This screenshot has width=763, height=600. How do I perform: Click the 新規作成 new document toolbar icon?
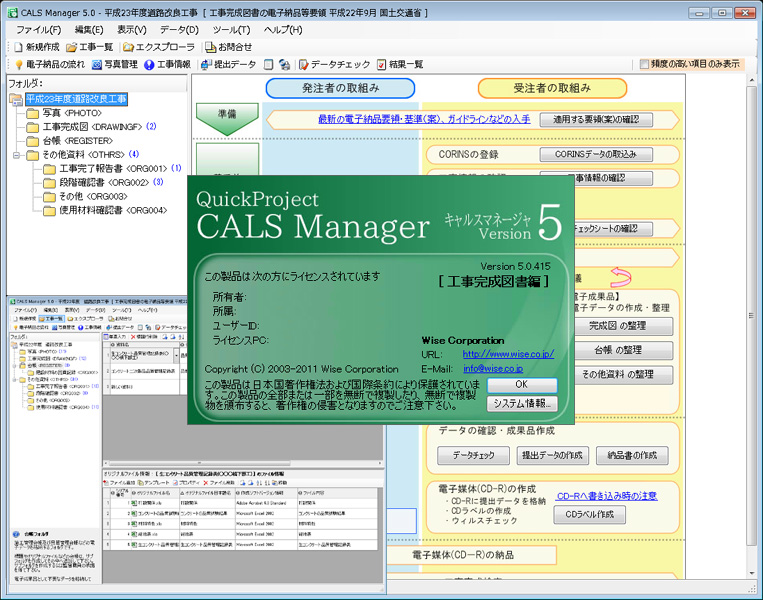click(18, 47)
